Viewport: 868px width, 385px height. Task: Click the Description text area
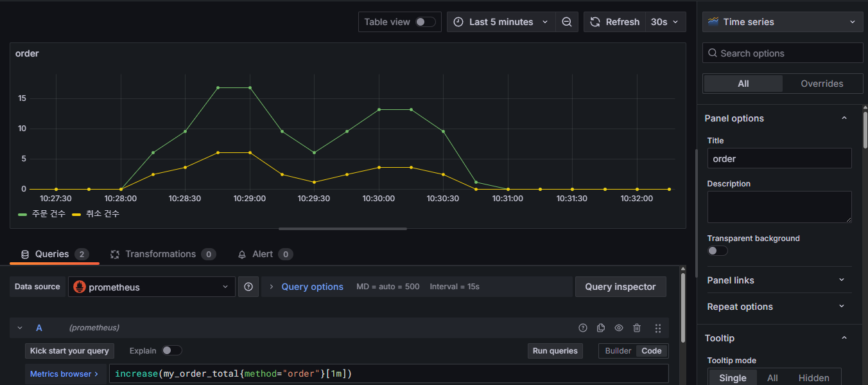[x=779, y=207]
